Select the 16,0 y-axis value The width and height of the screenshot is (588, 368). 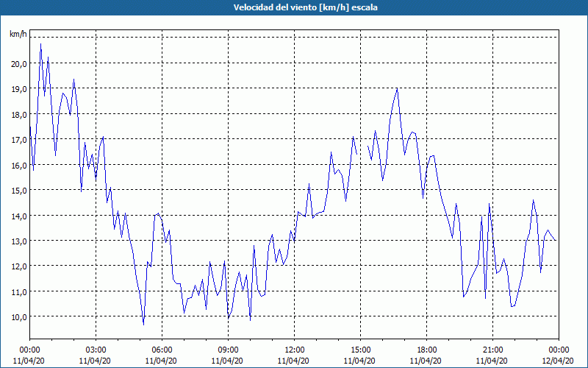click(19, 165)
